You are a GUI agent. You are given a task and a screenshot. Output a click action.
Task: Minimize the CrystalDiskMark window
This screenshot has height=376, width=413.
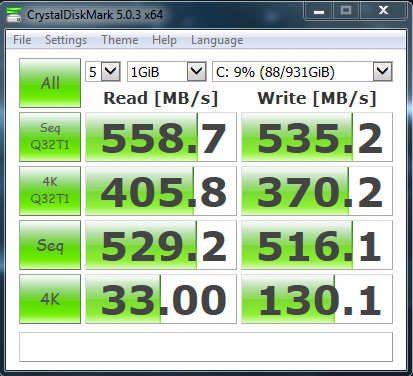click(319, 11)
